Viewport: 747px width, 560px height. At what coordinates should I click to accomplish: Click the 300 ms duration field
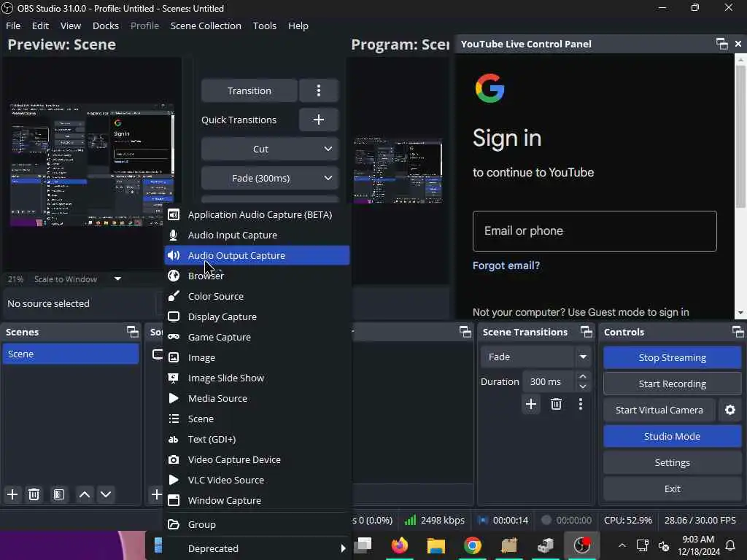tap(549, 381)
